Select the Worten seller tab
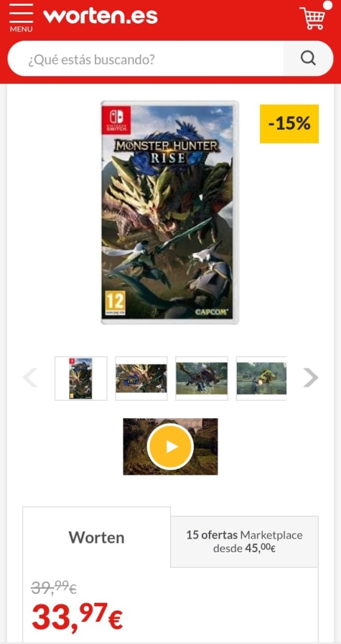 pos(96,537)
